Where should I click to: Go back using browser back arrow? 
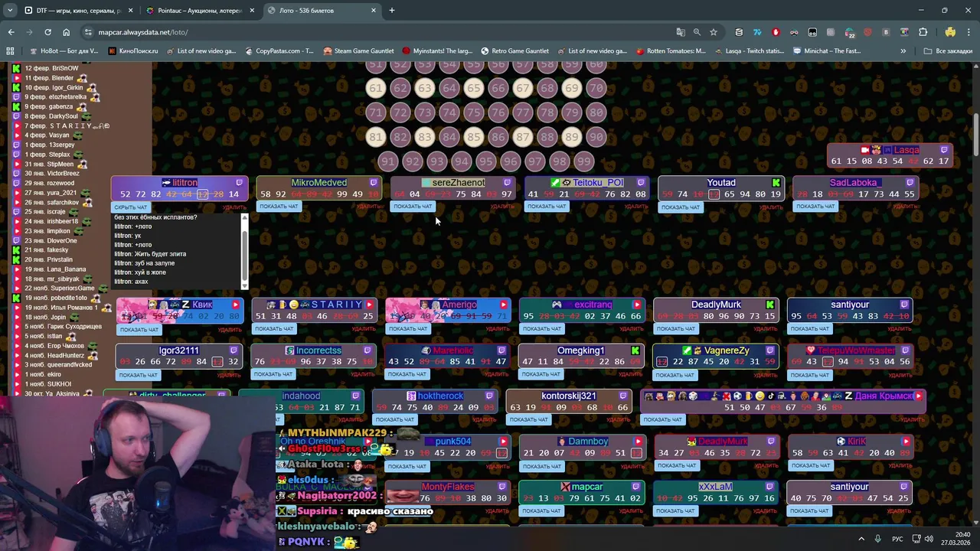coord(11,32)
